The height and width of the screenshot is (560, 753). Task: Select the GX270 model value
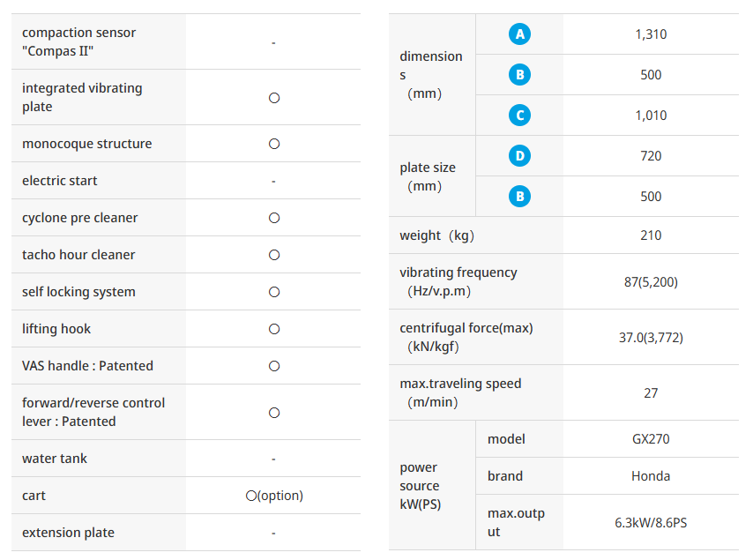point(651,439)
